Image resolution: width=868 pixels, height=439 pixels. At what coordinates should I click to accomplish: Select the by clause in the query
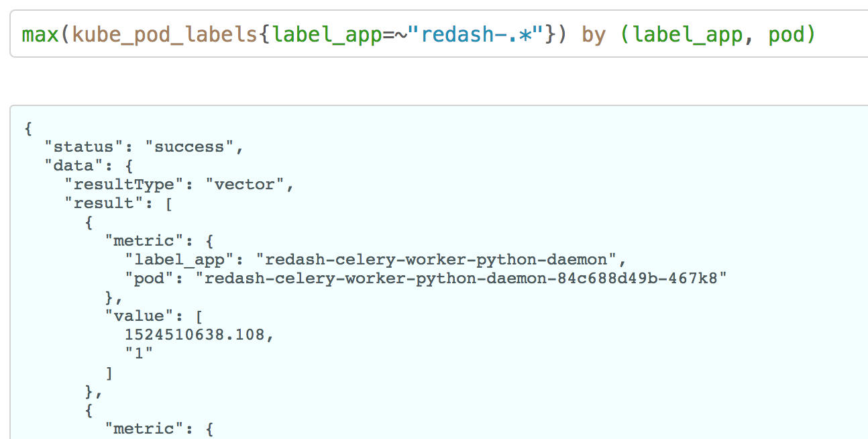click(594, 34)
